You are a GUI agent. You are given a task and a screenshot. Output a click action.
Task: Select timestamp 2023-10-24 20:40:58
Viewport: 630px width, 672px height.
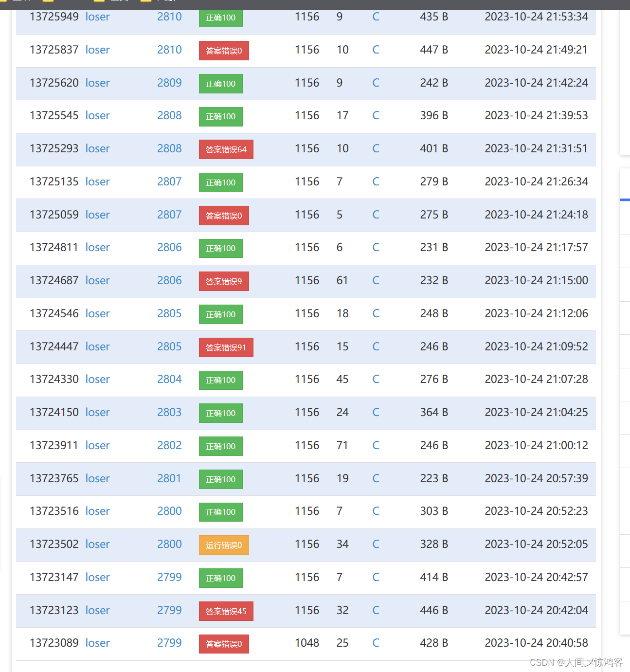[x=536, y=643]
